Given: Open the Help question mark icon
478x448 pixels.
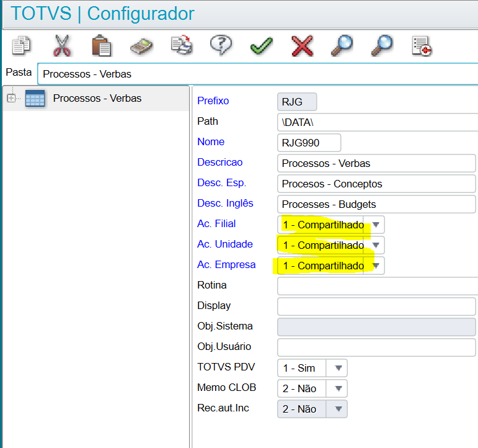Looking at the screenshot, I should click(x=221, y=45).
